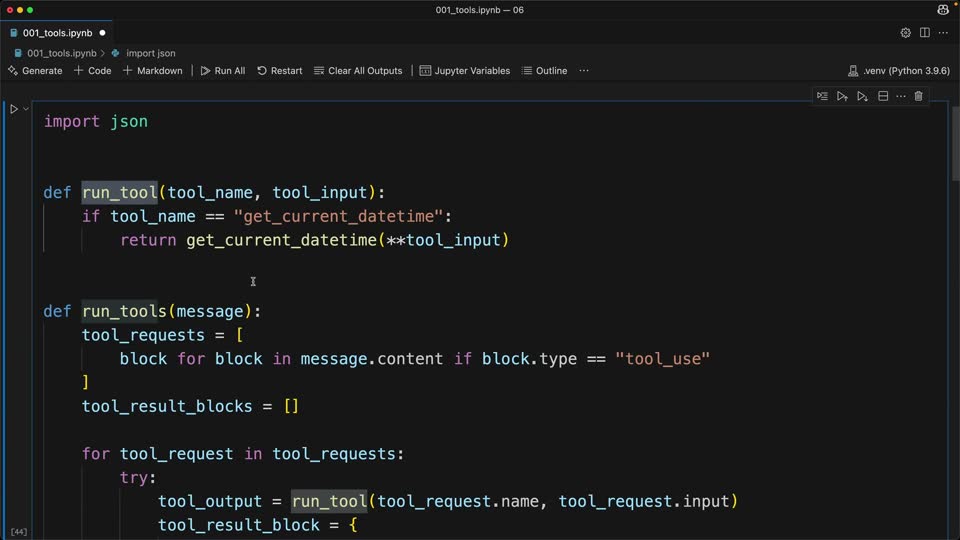
Task: Open the Copilot icon in the title bar
Action: coord(943,10)
